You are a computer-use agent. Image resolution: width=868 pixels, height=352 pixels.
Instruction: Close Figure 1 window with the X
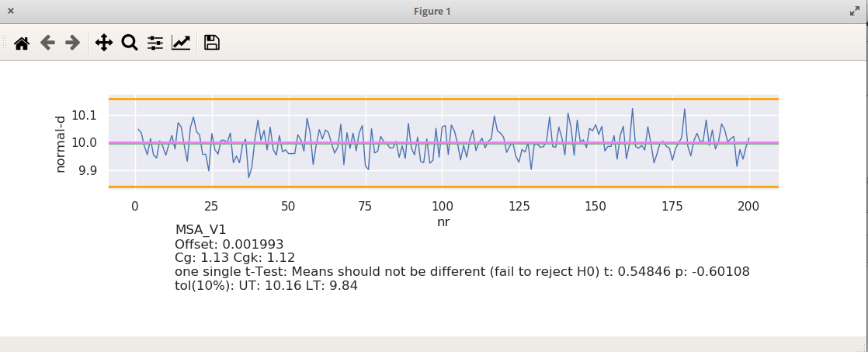click(11, 11)
